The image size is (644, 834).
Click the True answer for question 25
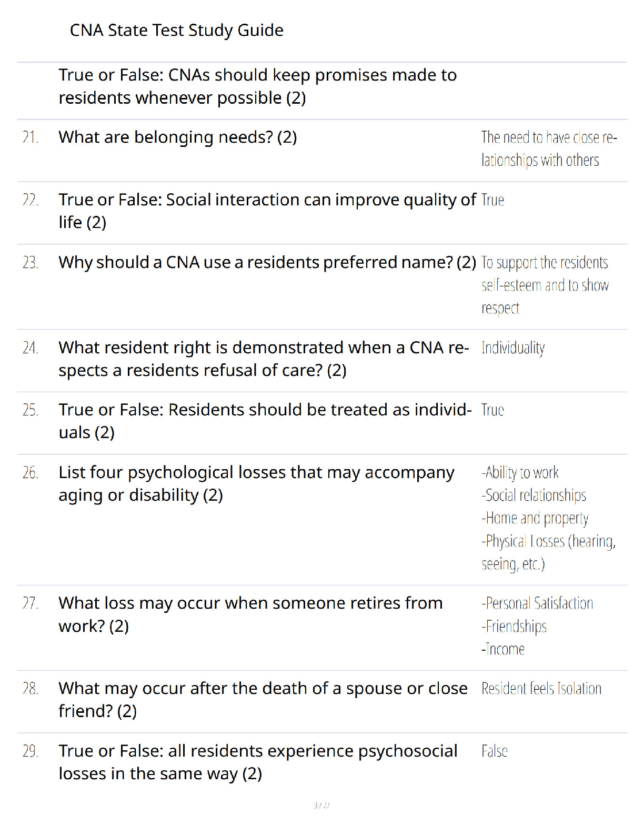click(492, 410)
